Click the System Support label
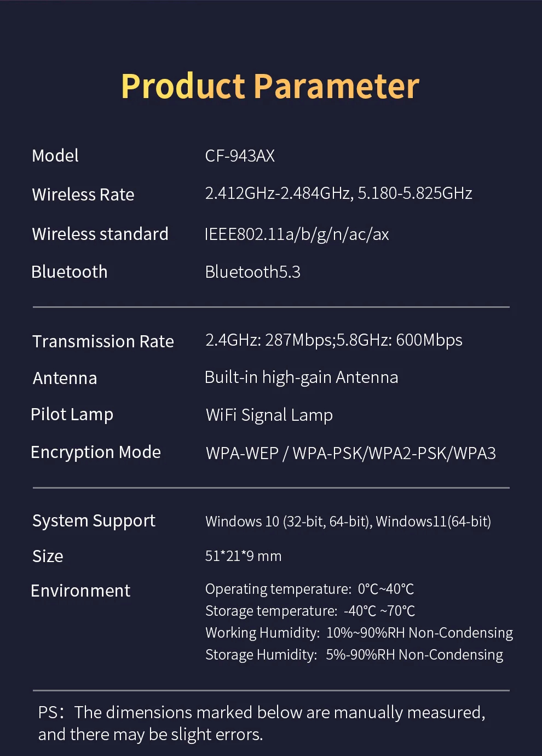The image size is (542, 756). [94, 521]
